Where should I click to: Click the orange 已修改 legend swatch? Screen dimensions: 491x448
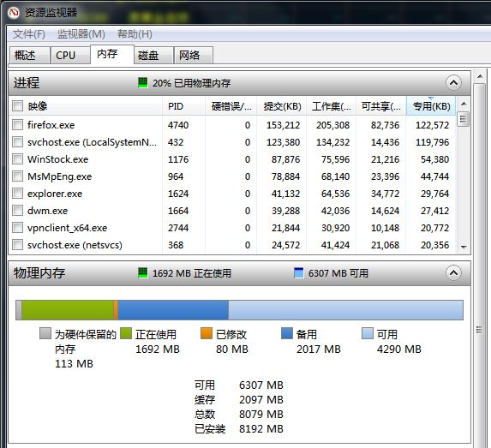pyautogui.click(x=207, y=333)
